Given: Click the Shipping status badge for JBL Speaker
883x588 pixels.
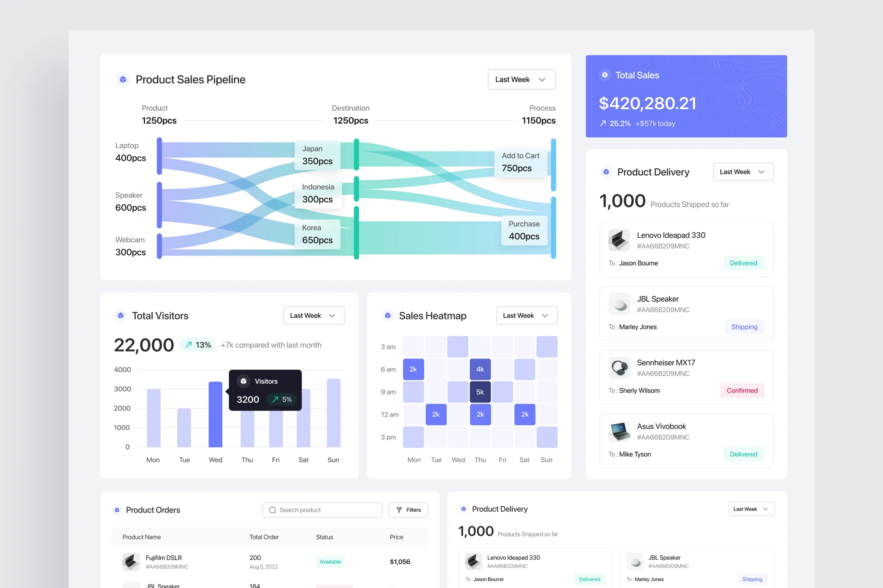Looking at the screenshot, I should (x=744, y=327).
